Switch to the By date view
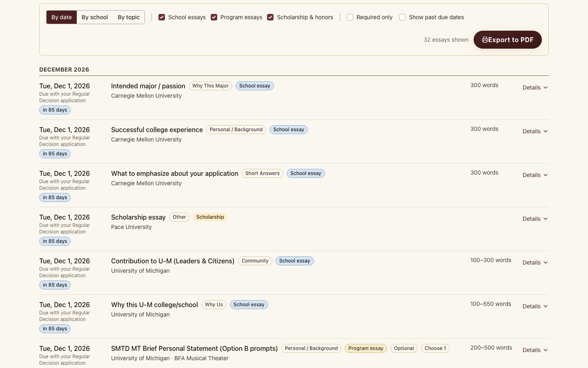This screenshot has height=368, width=588. point(62,17)
